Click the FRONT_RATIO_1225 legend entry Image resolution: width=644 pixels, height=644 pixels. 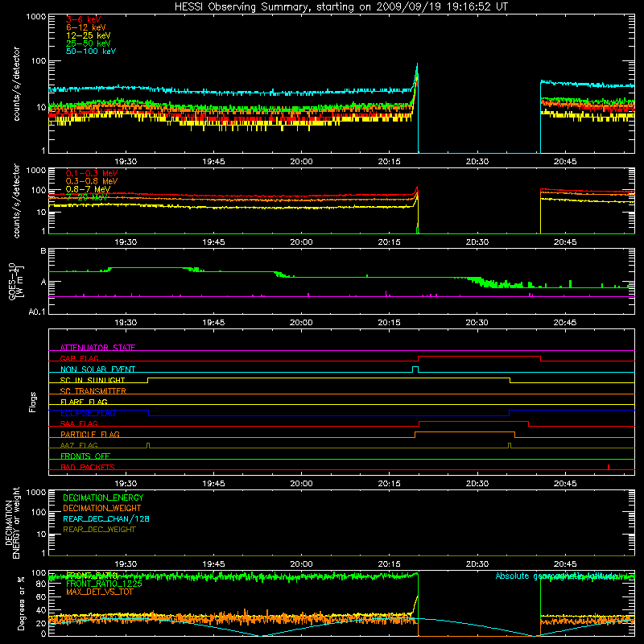[x=104, y=584]
